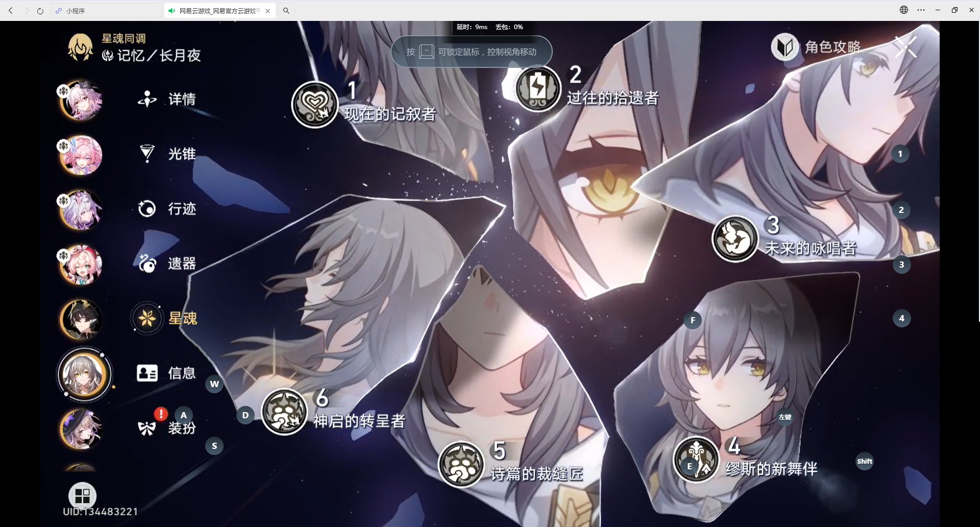
Task: Open Eidolon 2 过往的拾遗者 node
Action: 538,88
